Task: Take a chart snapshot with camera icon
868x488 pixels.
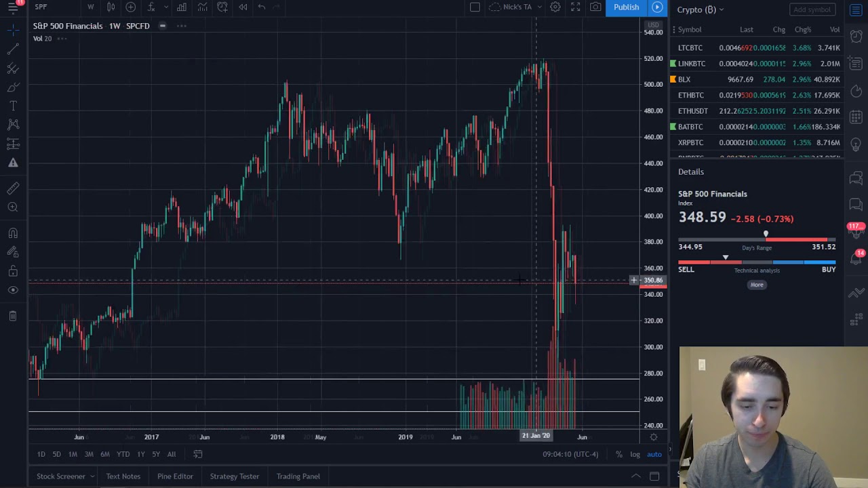Action: click(x=595, y=7)
